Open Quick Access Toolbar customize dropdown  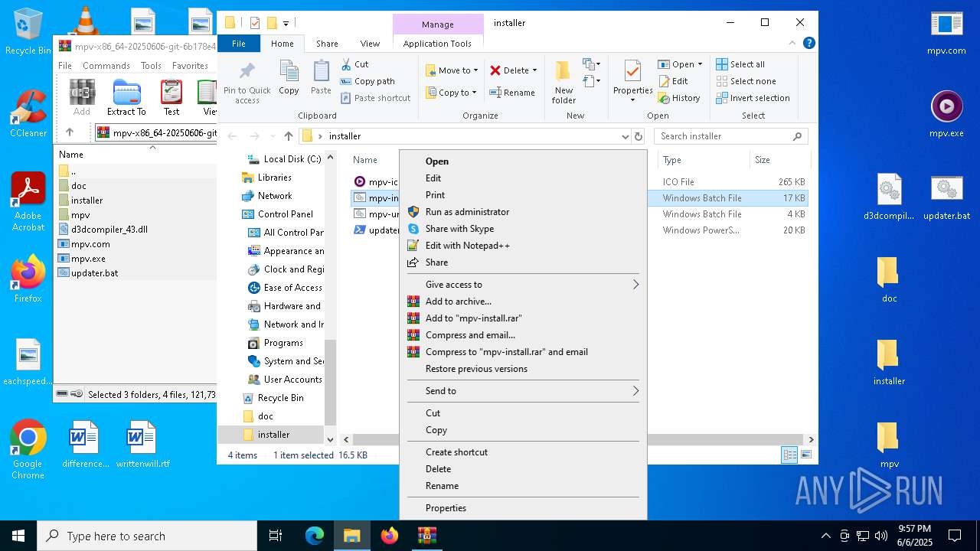pos(286,23)
